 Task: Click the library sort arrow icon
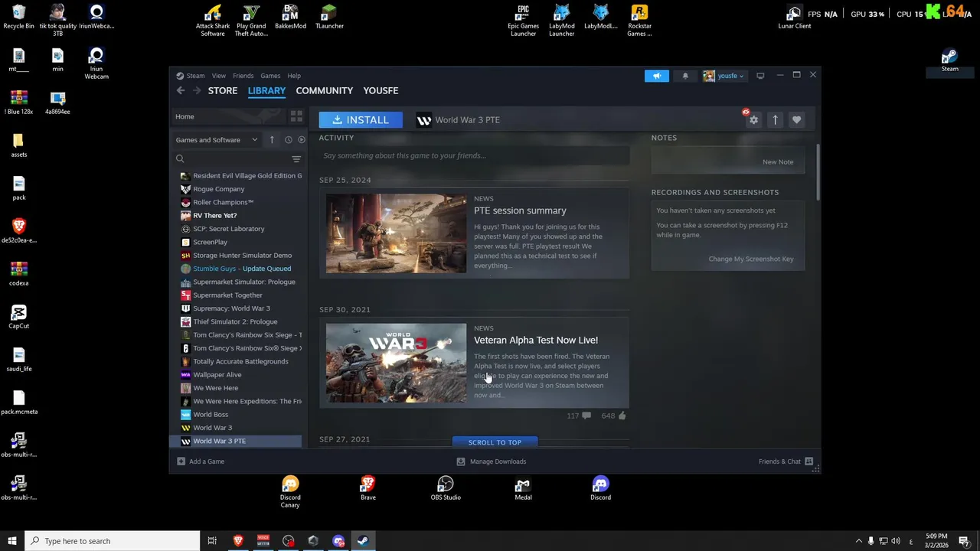pyautogui.click(x=272, y=140)
